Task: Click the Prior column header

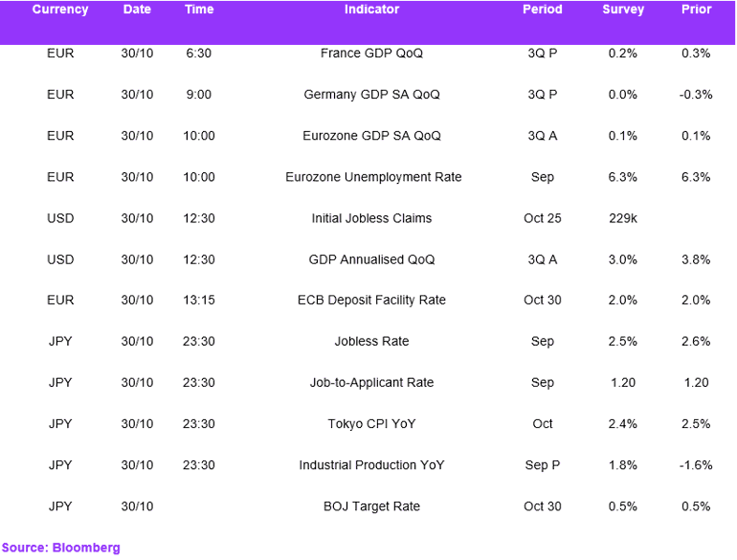Action: click(696, 10)
